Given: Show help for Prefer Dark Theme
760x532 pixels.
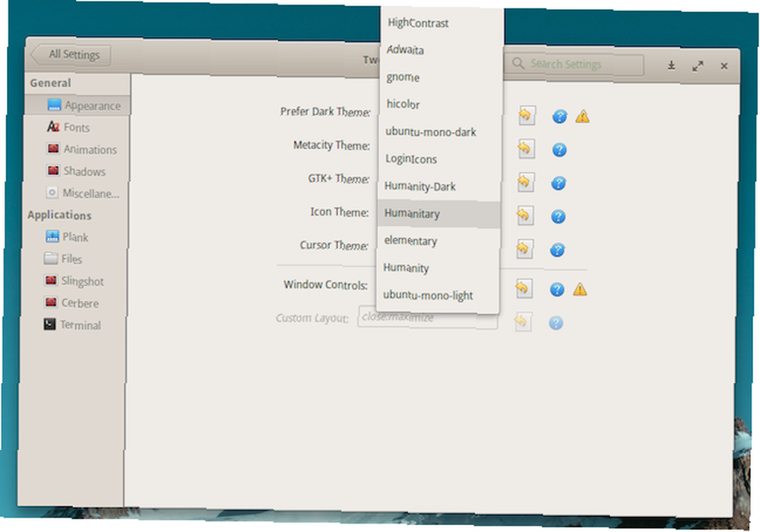Looking at the screenshot, I should pos(560,116).
